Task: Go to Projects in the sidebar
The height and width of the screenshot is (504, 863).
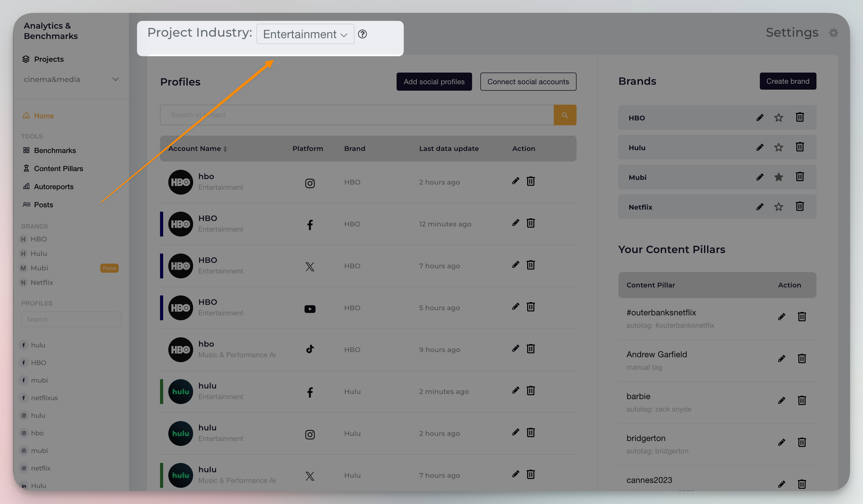Action: [43, 59]
